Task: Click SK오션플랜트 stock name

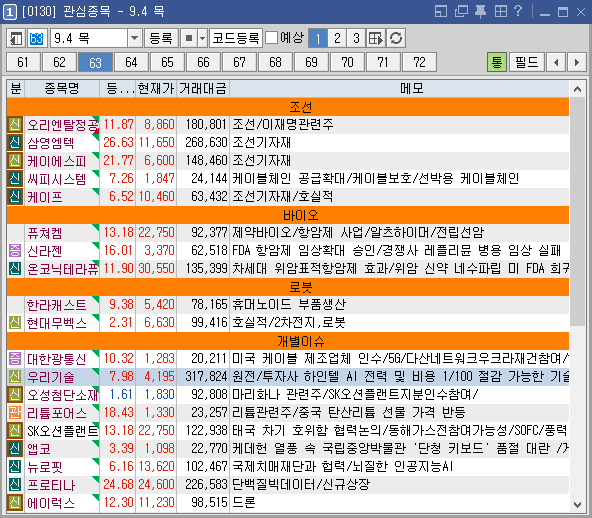Action: 62,431
